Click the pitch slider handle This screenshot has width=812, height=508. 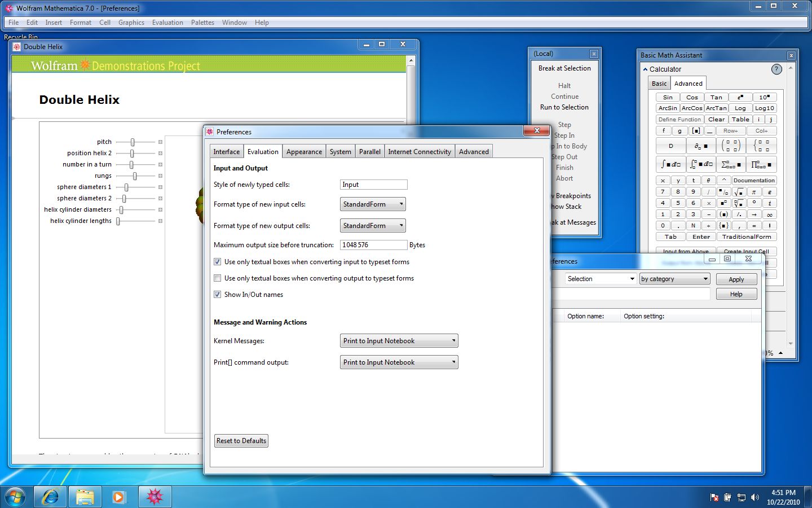point(133,142)
